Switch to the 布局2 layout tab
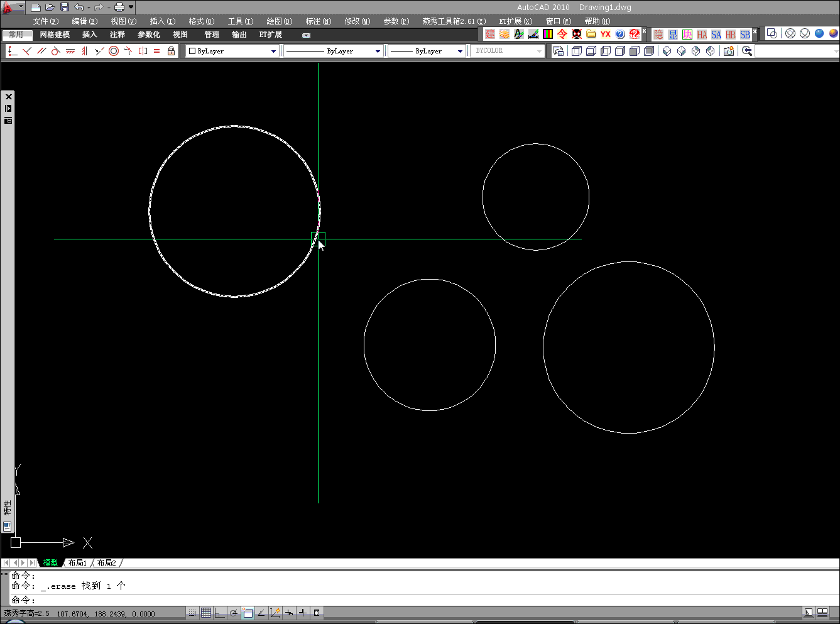840x624 pixels. coord(107,563)
